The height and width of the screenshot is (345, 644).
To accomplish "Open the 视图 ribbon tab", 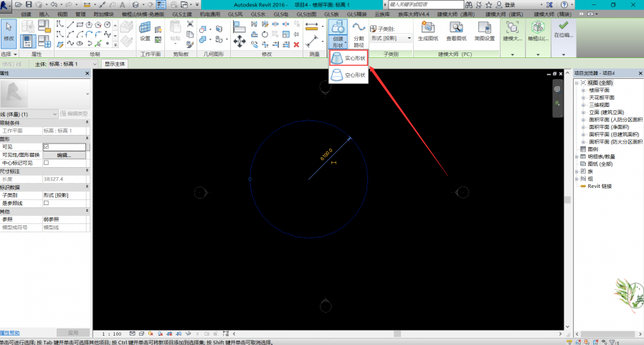I will (62, 14).
